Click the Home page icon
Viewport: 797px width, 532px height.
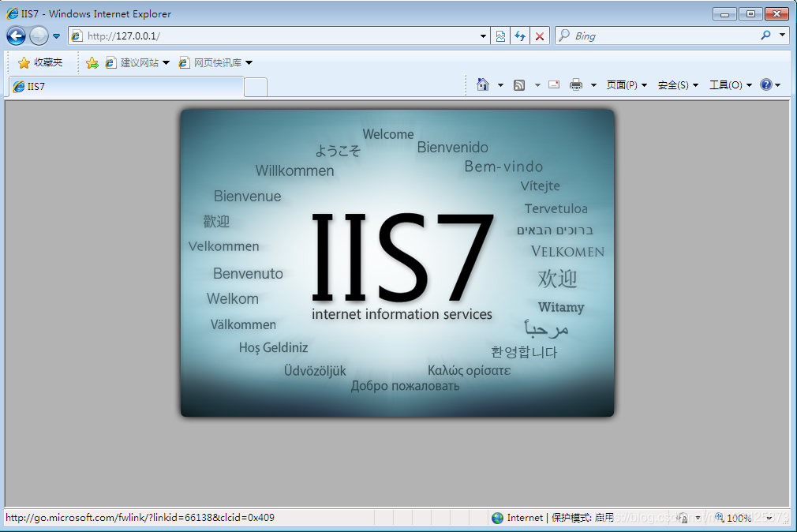[x=483, y=84]
